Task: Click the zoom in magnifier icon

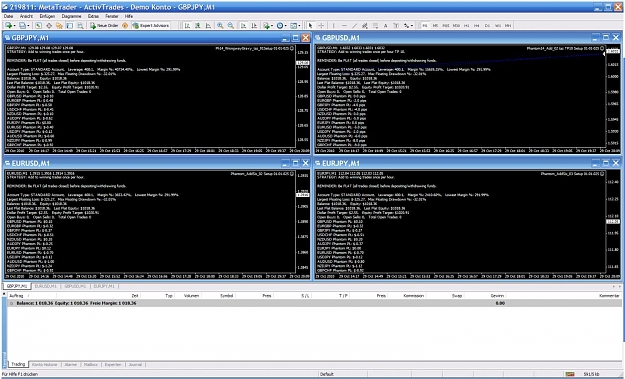Action: (220, 26)
